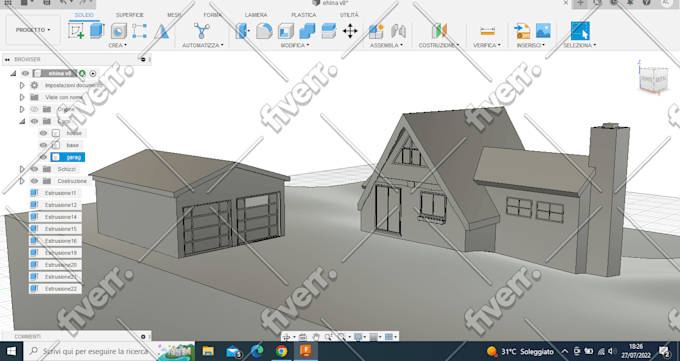
Task: Switch to the LAMIERA tab
Action: pyautogui.click(x=256, y=15)
